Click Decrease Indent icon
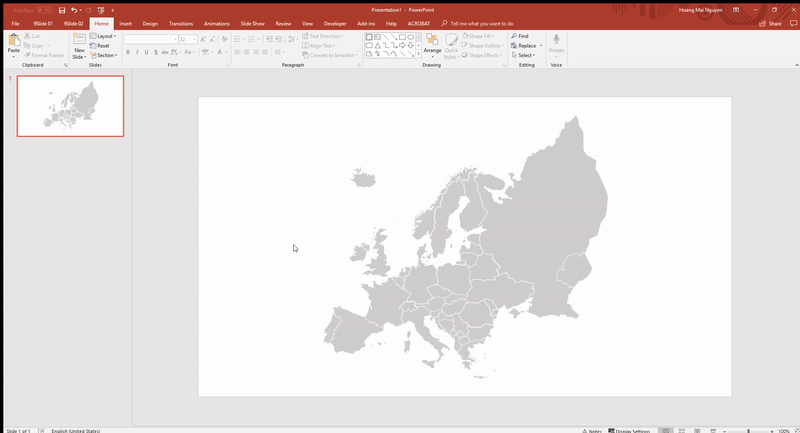Viewport: 800px width, 433px height. pyautogui.click(x=269, y=39)
